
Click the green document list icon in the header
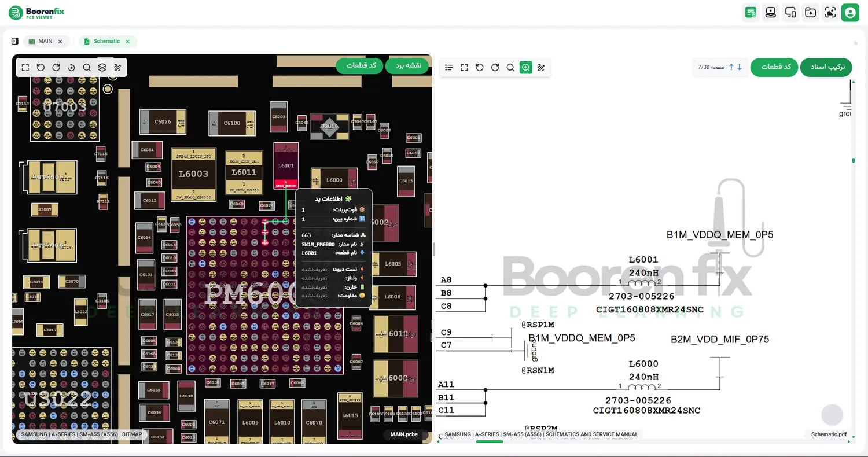coord(751,13)
